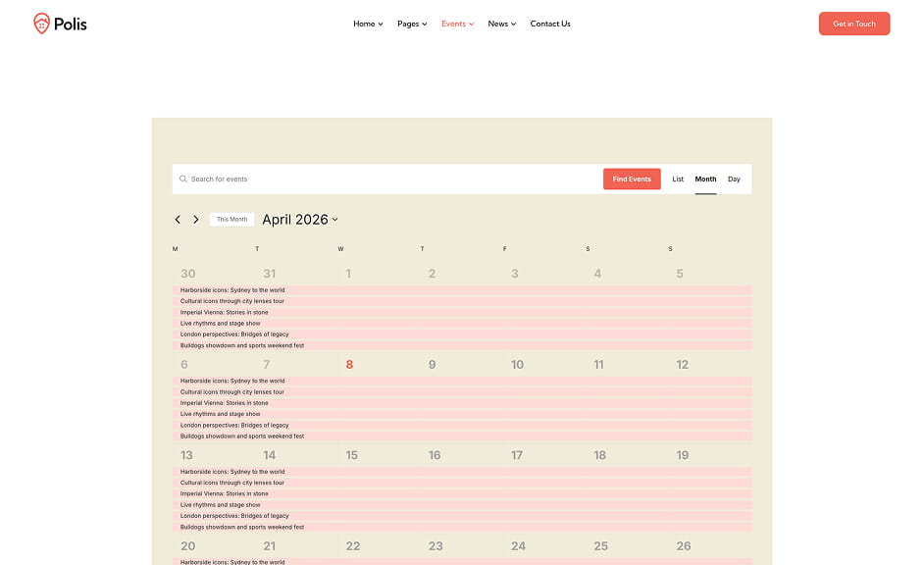Click the This Month button
Viewport: 924px width, 565px height.
[231, 219]
